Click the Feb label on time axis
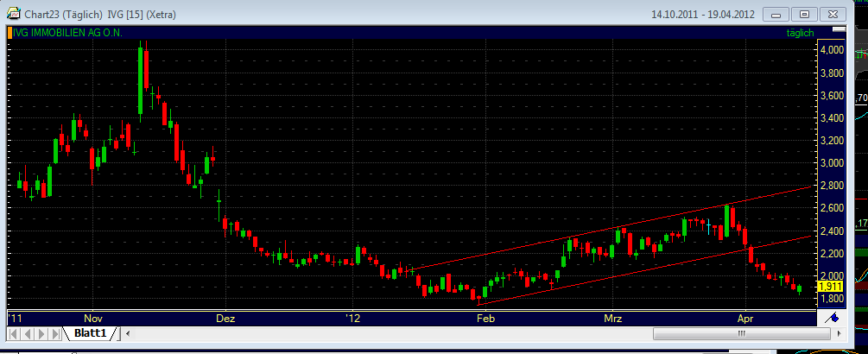This screenshot has width=868, height=354. [x=485, y=319]
